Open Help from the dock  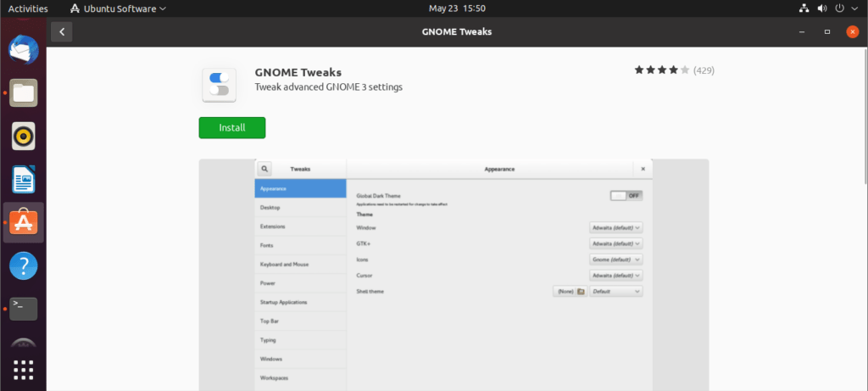[x=23, y=265]
